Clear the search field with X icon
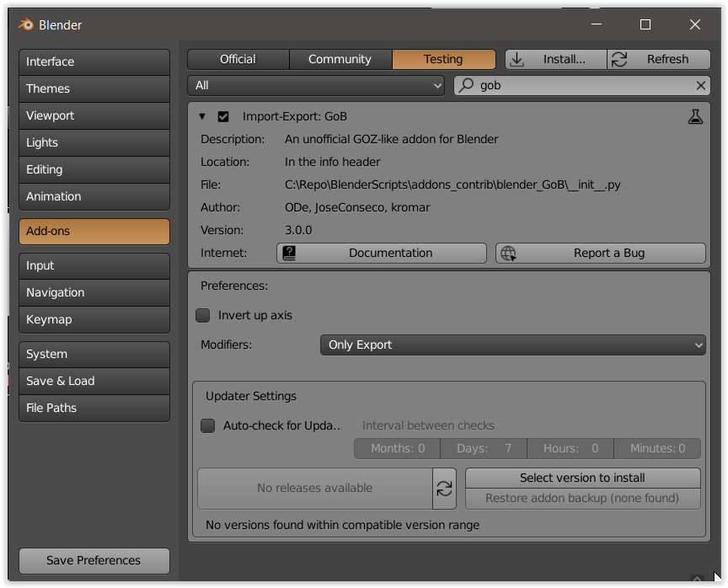 pos(700,85)
